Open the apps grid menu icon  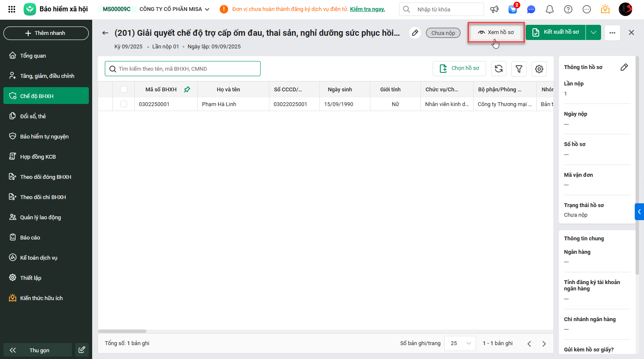[12, 9]
